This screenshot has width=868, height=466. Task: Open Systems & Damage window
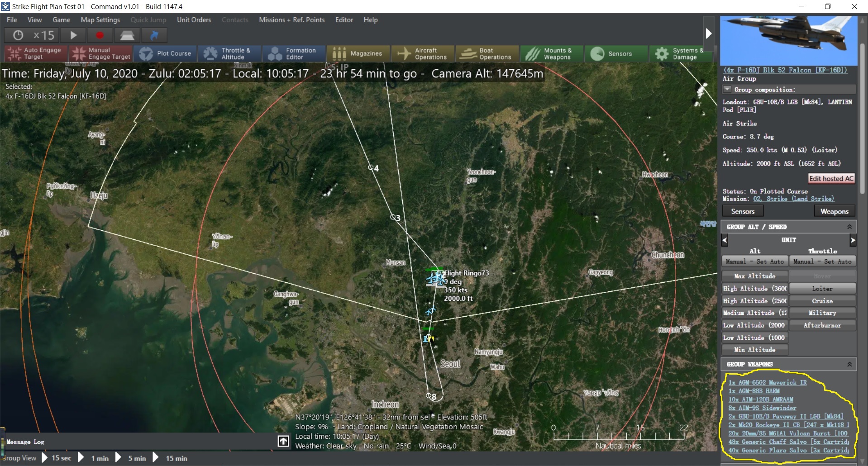(680, 53)
